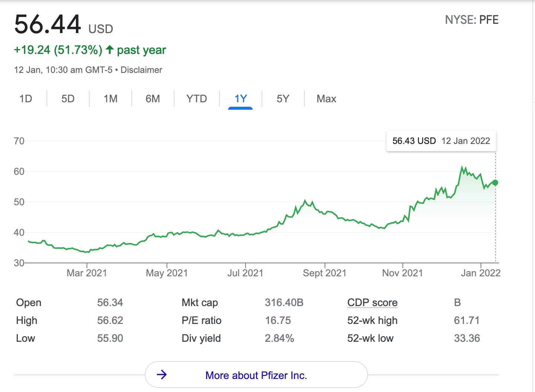Click the 52-wk low value 33.36
535x392 pixels.
[467, 338]
